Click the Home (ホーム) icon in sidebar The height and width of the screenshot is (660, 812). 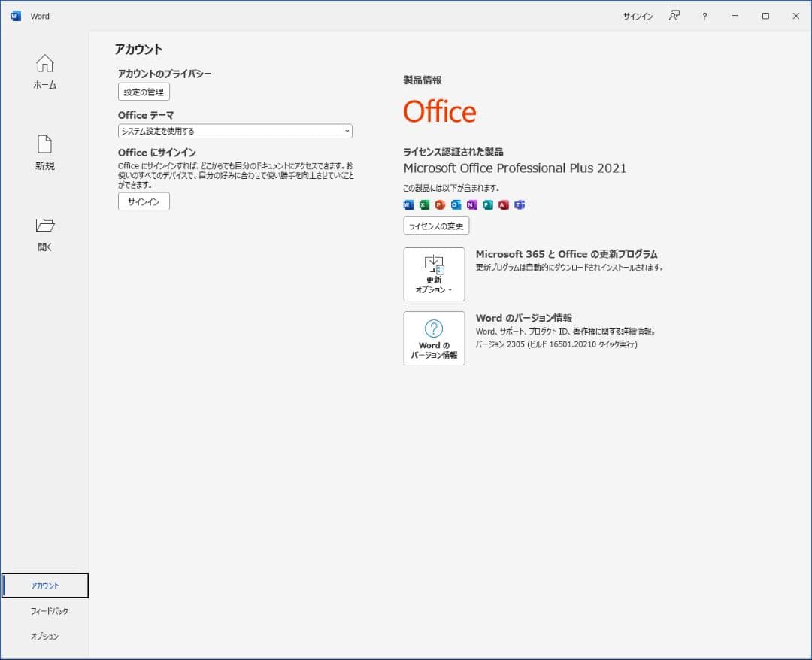(x=45, y=64)
